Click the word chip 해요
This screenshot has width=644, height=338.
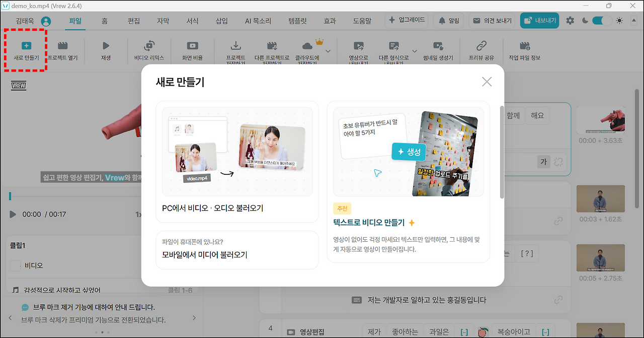click(x=537, y=115)
